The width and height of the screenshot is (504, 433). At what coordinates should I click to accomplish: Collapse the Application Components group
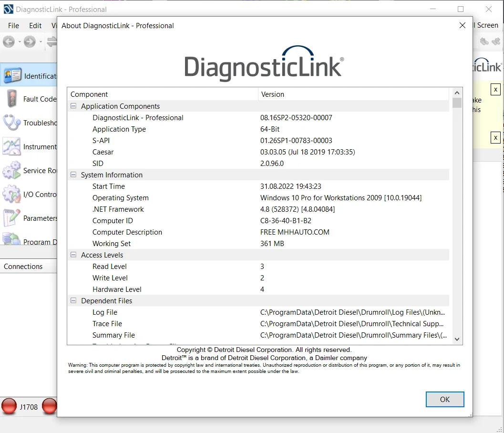click(x=73, y=106)
